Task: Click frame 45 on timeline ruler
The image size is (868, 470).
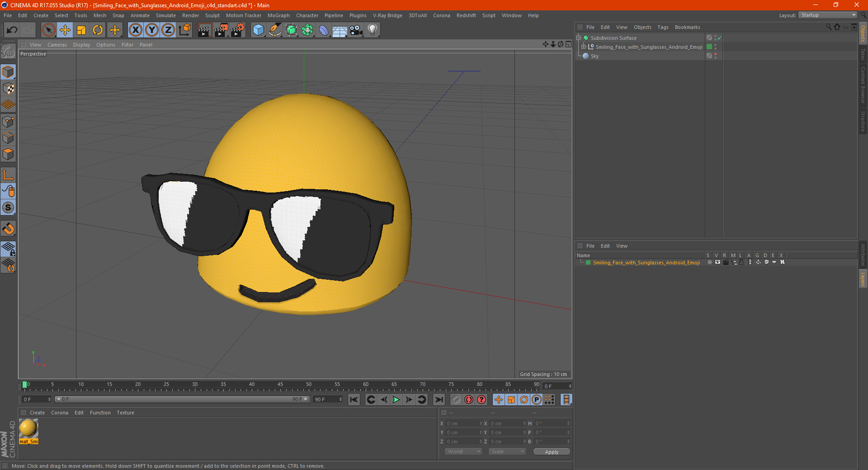Action: [280, 385]
